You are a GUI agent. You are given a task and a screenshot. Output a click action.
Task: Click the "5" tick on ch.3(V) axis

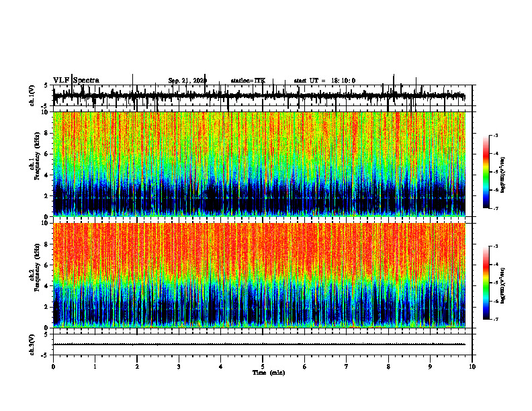(46, 334)
